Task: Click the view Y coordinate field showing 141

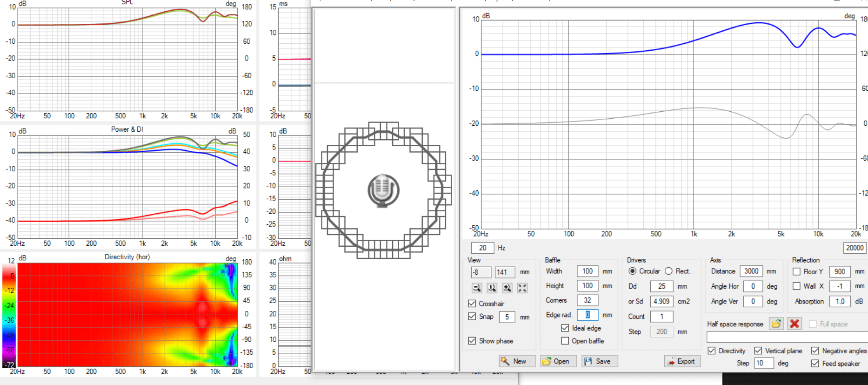Action: tap(505, 272)
